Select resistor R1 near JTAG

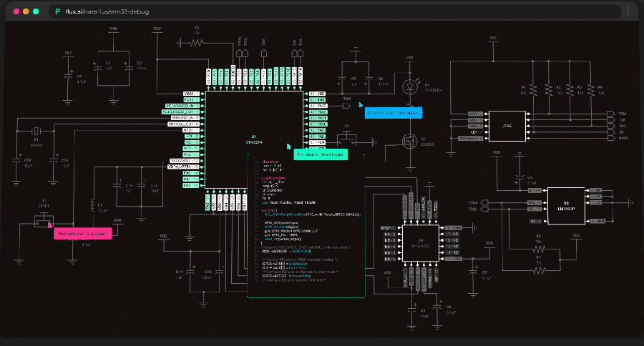(533, 90)
